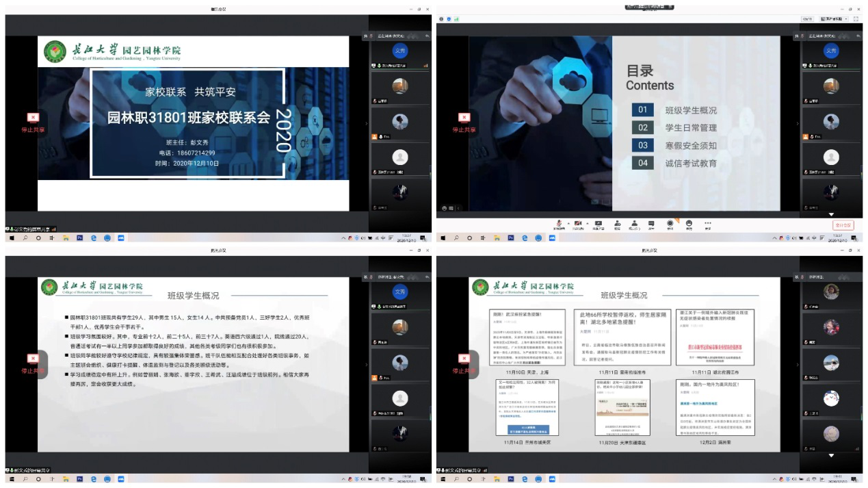Image resolution: width=868 pixels, height=488 pixels.
Task: Click reply arrow icon above top-left participant list
Action: tap(427, 36)
